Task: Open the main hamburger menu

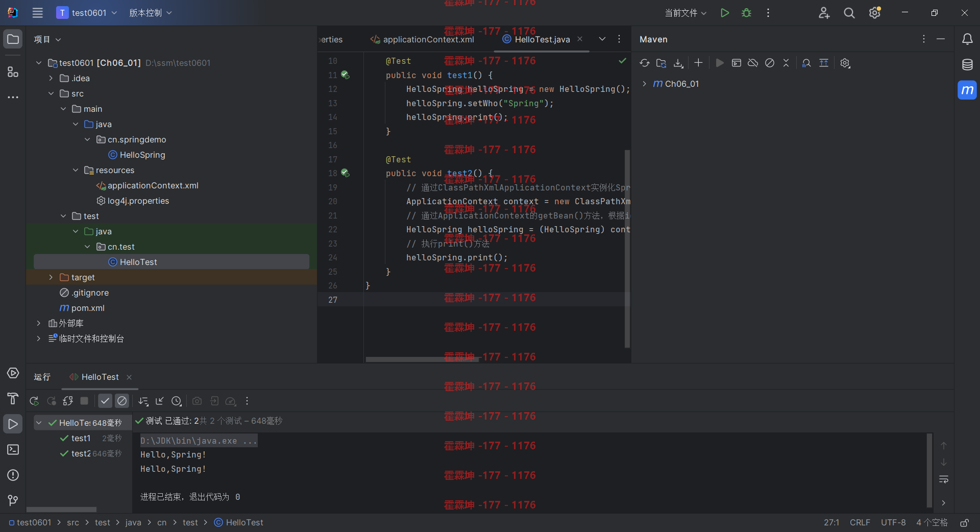Action: coord(37,13)
